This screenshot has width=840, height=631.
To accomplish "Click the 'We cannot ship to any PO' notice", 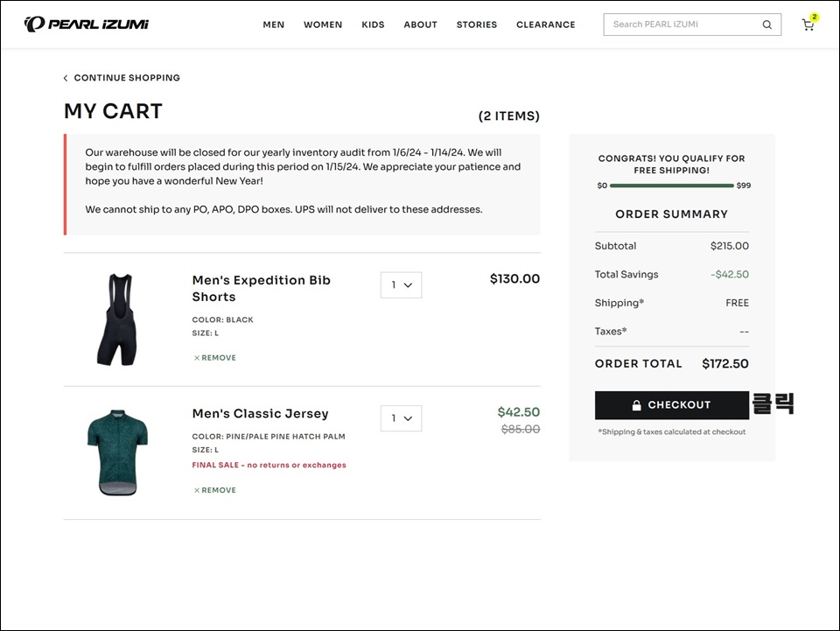I will coord(283,209).
